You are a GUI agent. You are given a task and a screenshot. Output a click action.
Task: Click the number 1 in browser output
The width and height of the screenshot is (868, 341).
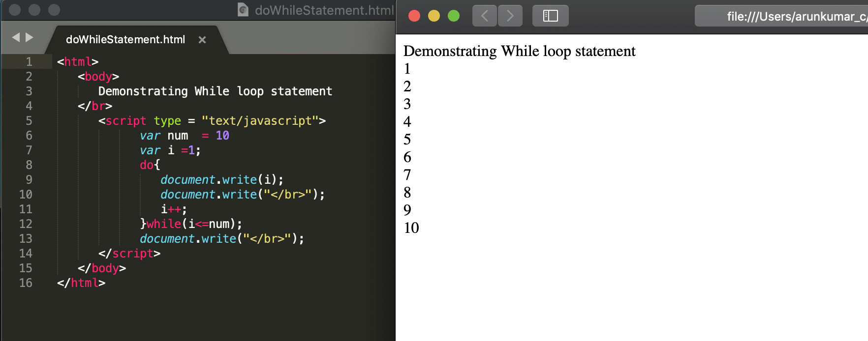pos(407,69)
